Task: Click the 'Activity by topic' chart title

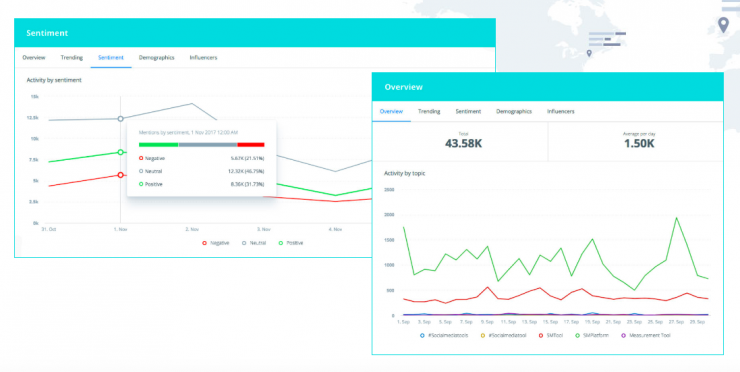Action: [x=404, y=173]
